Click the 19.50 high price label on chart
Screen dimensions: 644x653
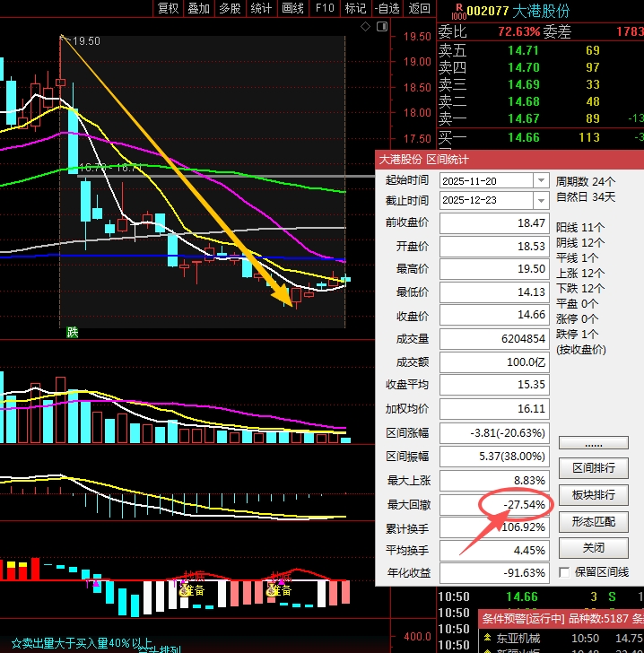tap(86, 41)
